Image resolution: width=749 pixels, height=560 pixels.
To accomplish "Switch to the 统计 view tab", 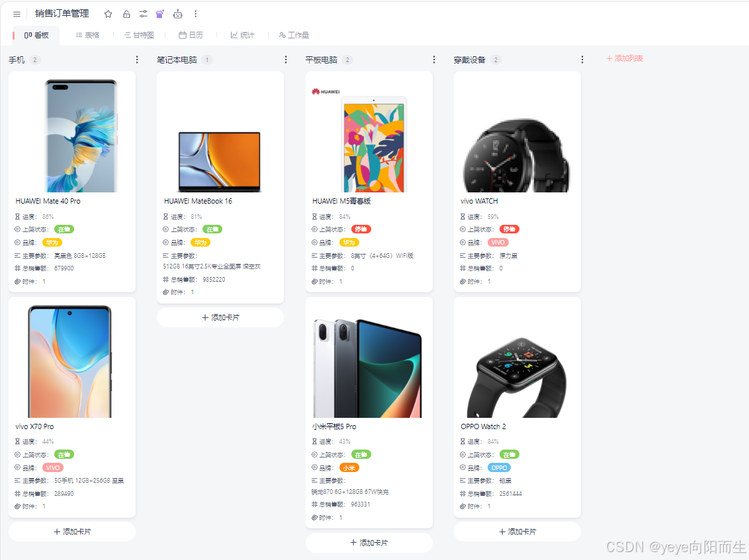I will [243, 35].
